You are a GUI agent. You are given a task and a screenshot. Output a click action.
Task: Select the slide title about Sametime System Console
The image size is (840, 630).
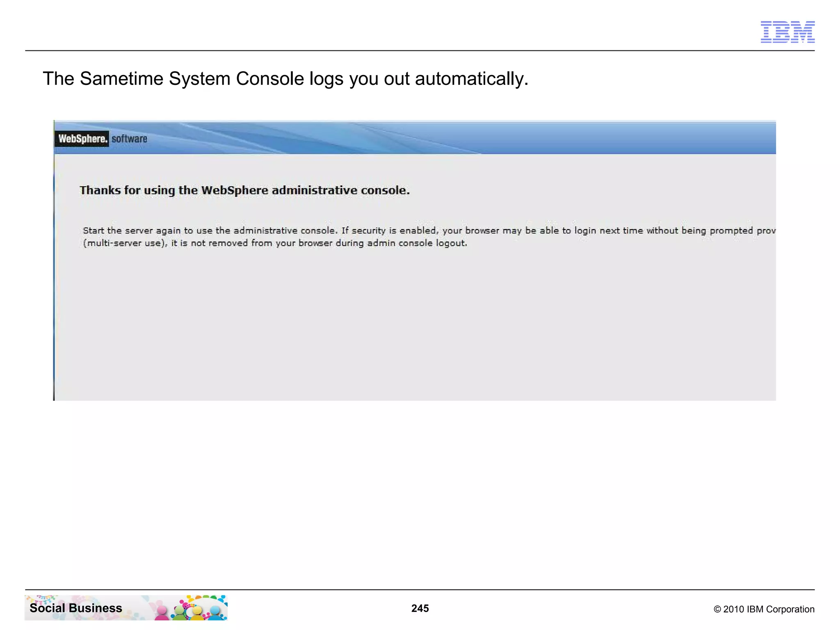click(285, 78)
